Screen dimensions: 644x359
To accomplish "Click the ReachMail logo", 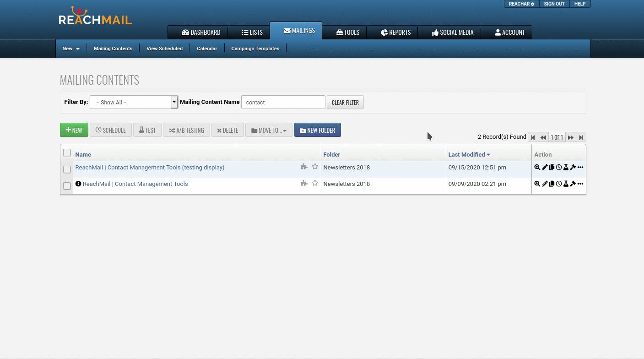I will pyautogui.click(x=95, y=16).
